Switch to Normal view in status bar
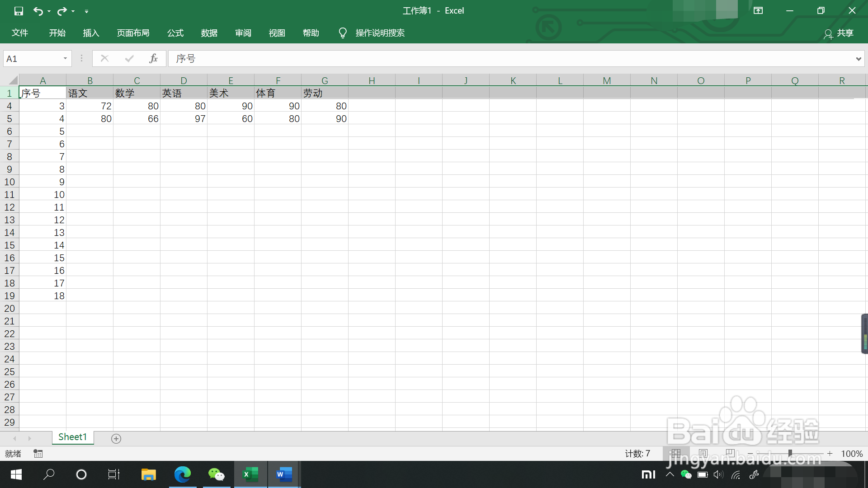Screen dimensions: 868x488 [x=676, y=453]
